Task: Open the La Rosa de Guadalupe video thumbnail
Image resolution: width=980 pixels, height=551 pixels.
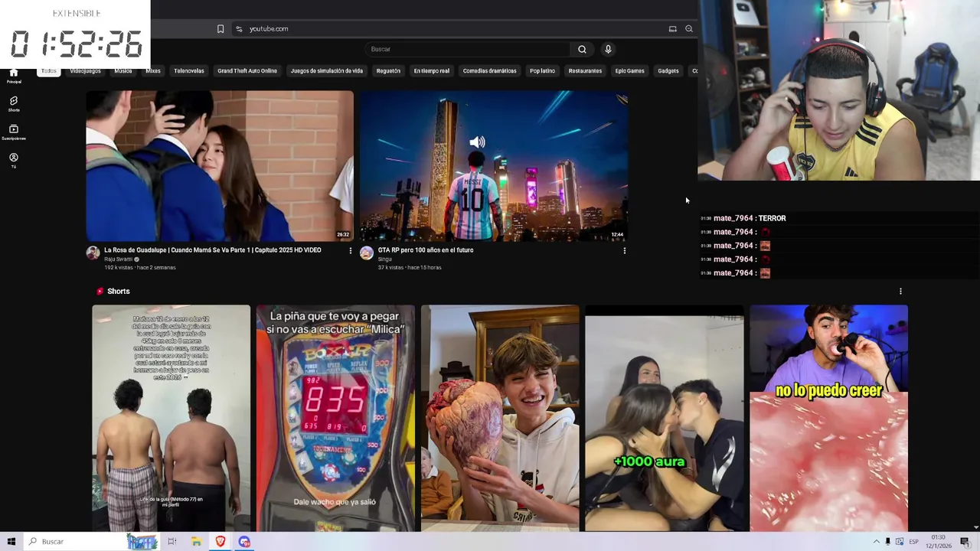Action: point(220,166)
